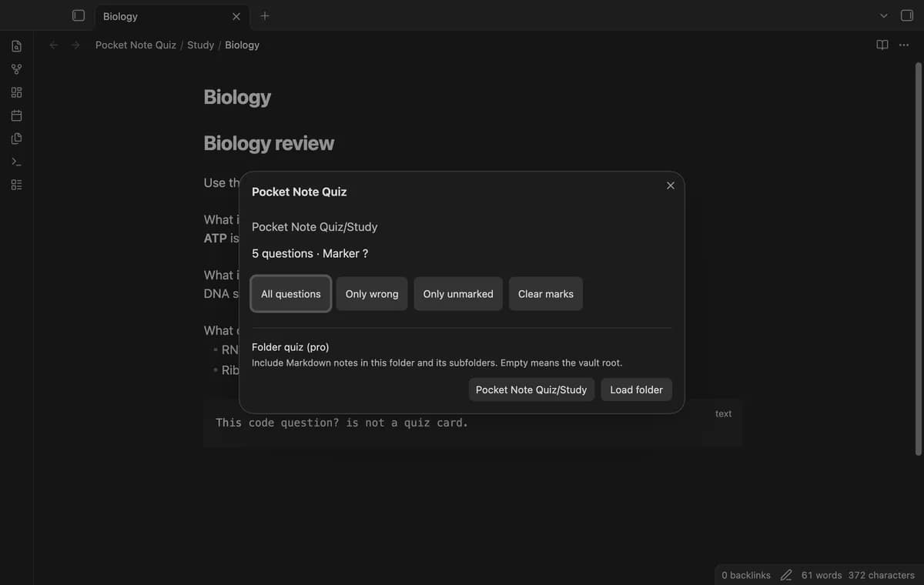Click the pencil editing mode status icon
Image resolution: width=924 pixels, height=585 pixels.
click(x=786, y=575)
